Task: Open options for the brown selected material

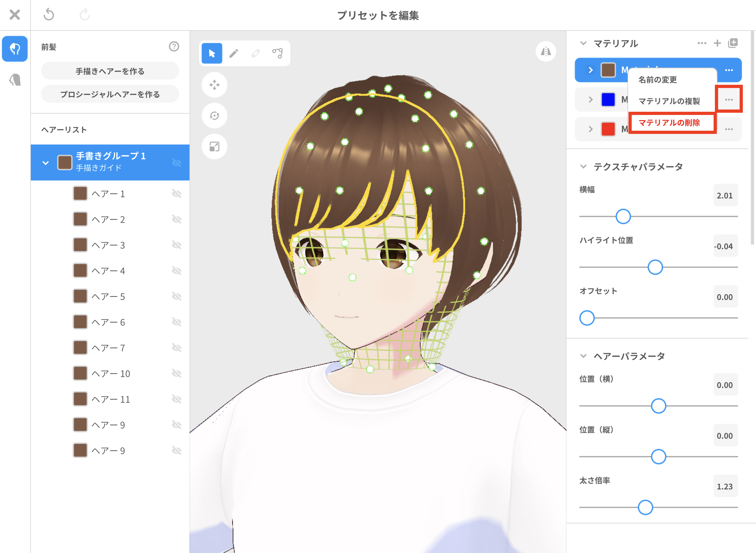Action: (729, 70)
